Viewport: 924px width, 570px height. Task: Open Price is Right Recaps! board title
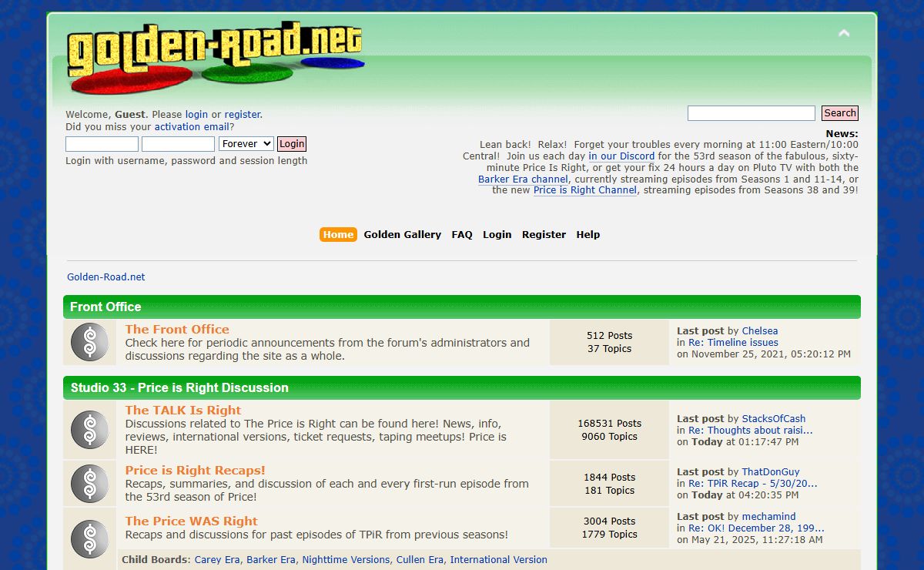click(196, 471)
